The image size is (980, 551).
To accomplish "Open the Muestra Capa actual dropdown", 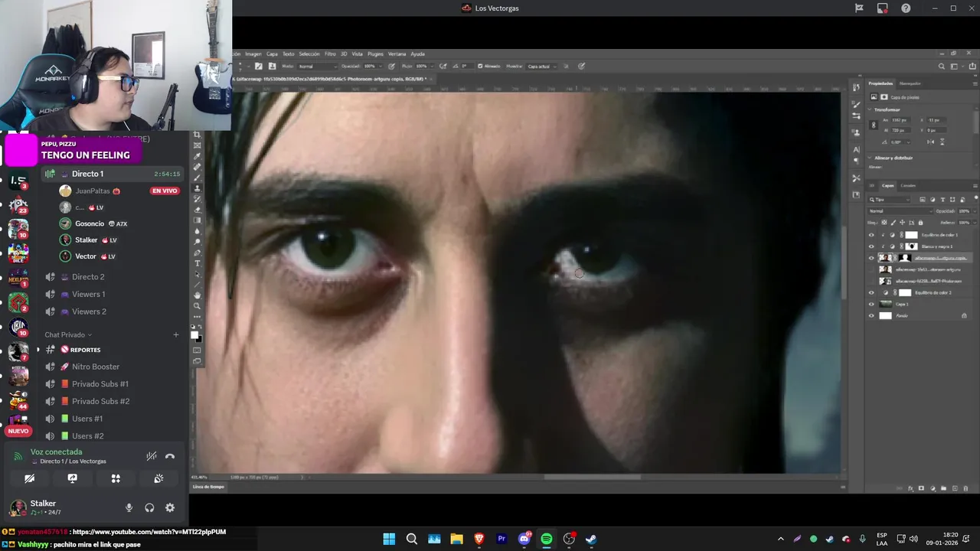I will 542,66.
